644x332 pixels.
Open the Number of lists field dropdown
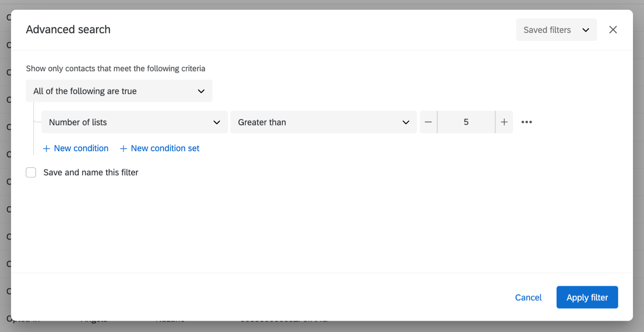pyautogui.click(x=134, y=122)
